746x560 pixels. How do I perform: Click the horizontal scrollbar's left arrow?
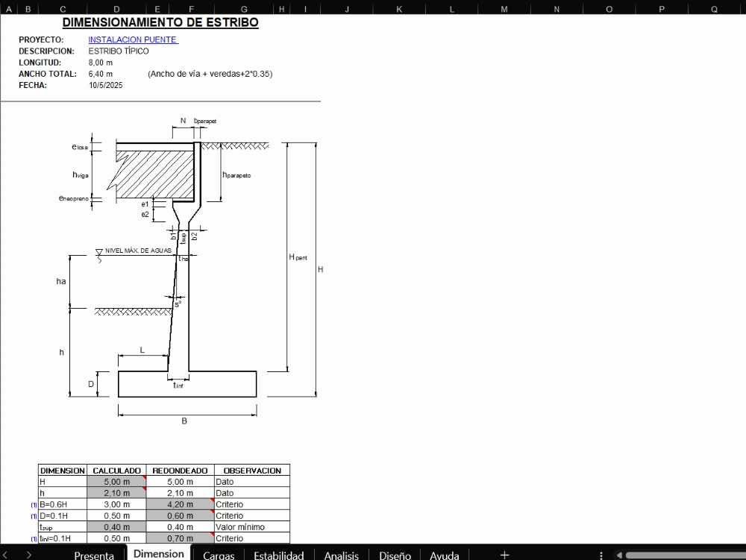coord(618,555)
